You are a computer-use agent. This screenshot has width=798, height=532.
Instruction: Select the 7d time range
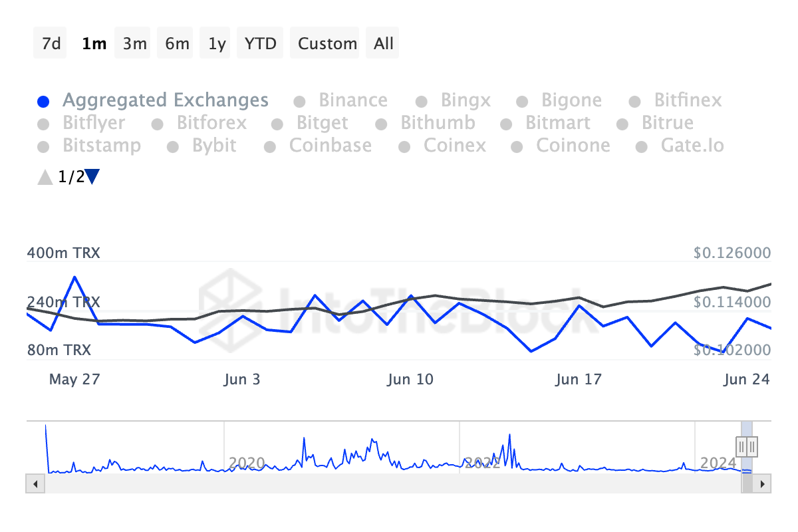pyautogui.click(x=51, y=44)
